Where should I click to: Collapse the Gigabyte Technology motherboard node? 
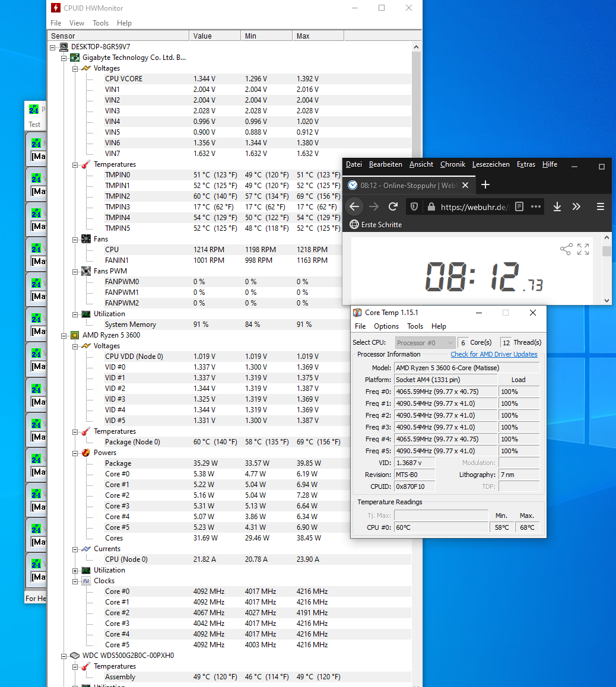coord(64,58)
